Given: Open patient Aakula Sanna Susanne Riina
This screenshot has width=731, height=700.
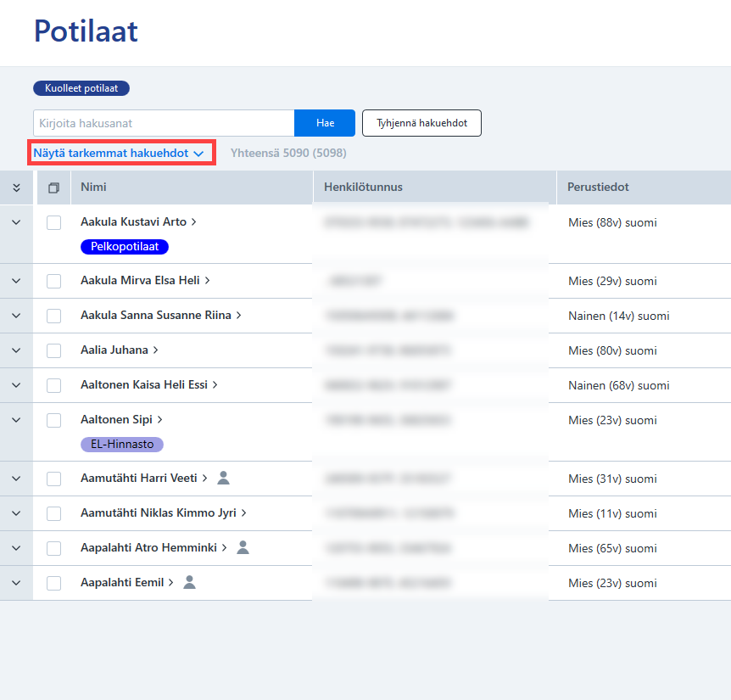Looking at the screenshot, I should 161,316.
